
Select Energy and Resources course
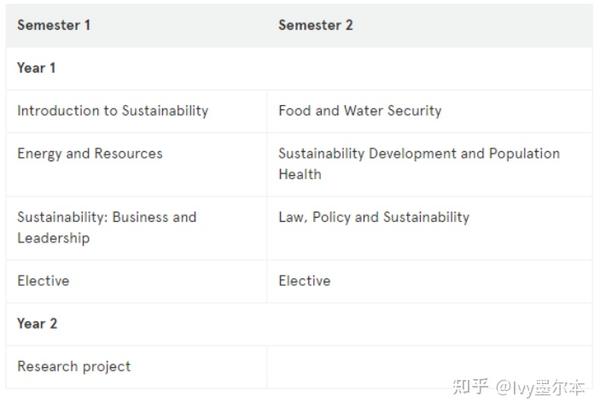pyautogui.click(x=90, y=154)
